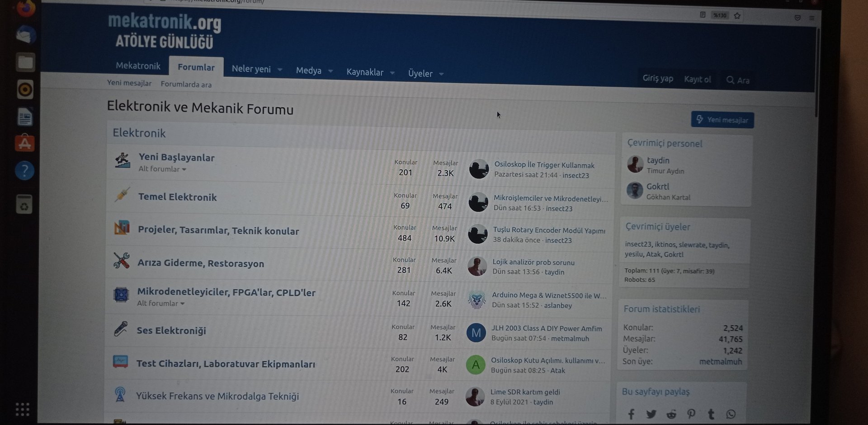Click the WhatsApp share icon
The image size is (868, 425).
(x=731, y=414)
